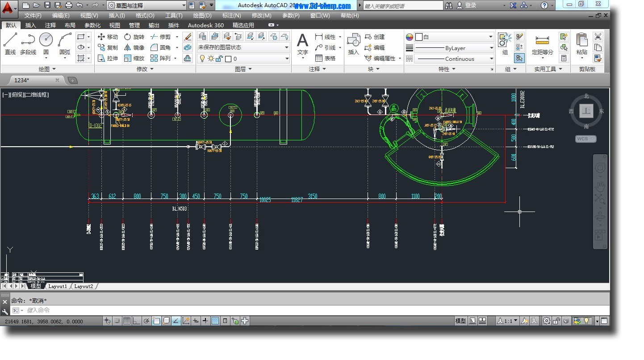Click the 表格 (Table) tool
The width and height of the screenshot is (644, 360).
tap(325, 58)
